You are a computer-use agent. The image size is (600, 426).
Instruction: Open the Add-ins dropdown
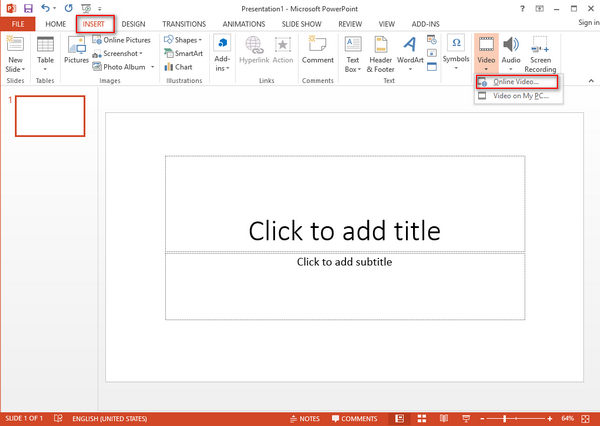point(222,54)
